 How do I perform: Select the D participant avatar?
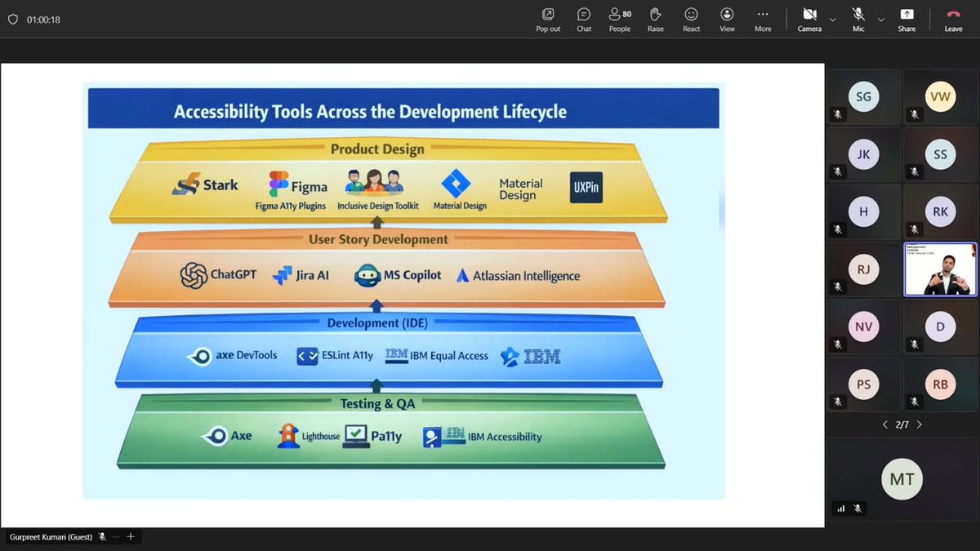click(x=940, y=327)
